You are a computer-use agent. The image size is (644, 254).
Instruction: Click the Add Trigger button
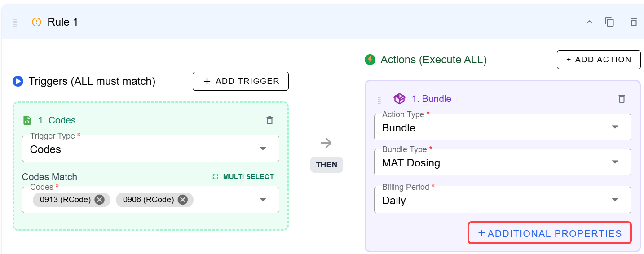[x=241, y=81]
